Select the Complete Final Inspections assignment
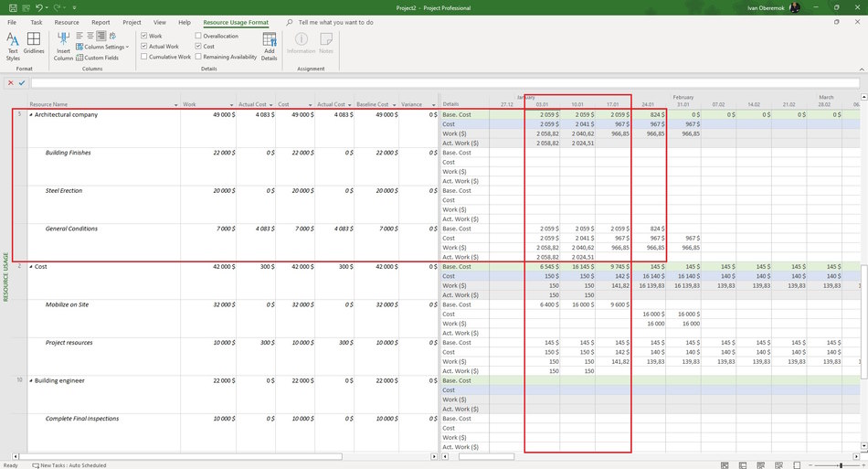Image resolution: width=868 pixels, height=469 pixels. (x=82, y=419)
